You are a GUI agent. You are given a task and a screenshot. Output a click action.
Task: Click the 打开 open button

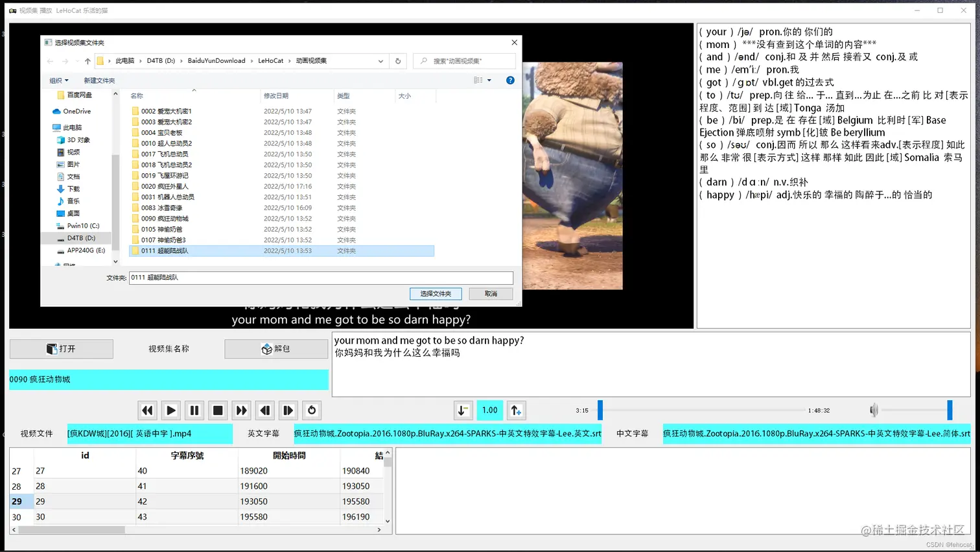tap(62, 349)
